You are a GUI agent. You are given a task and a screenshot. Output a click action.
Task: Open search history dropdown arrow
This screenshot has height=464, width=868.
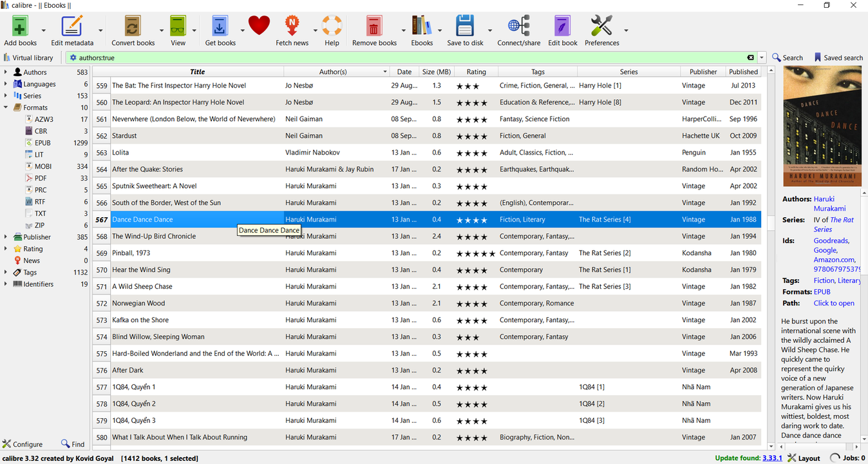(762, 57)
